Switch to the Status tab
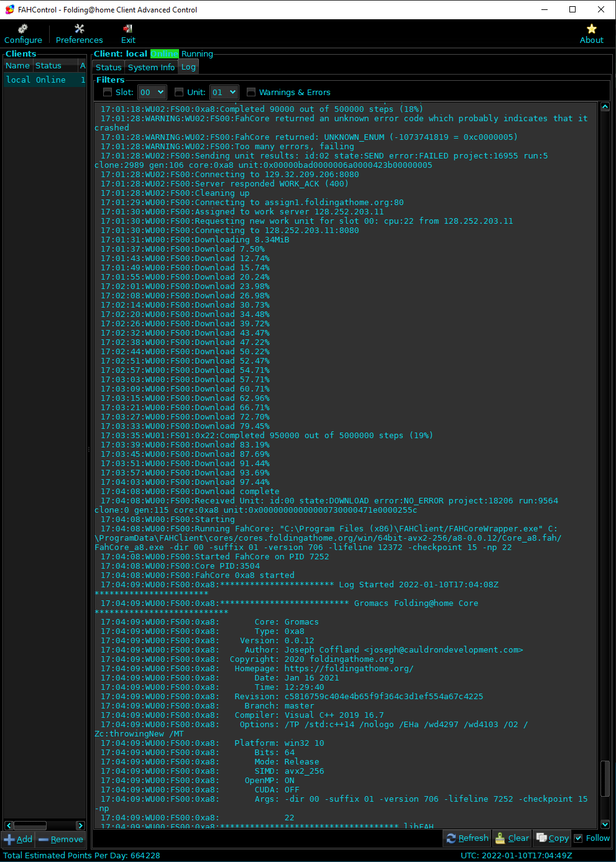 point(109,67)
